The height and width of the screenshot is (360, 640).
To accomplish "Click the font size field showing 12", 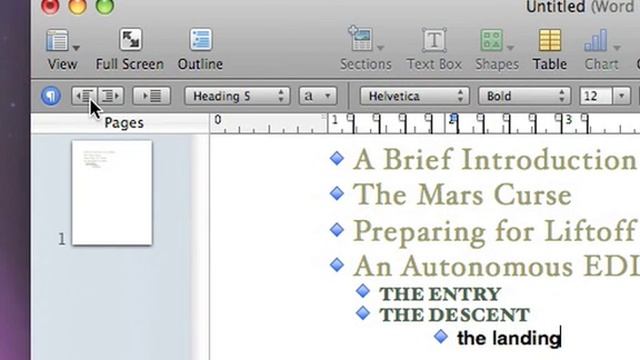I will click(x=596, y=96).
